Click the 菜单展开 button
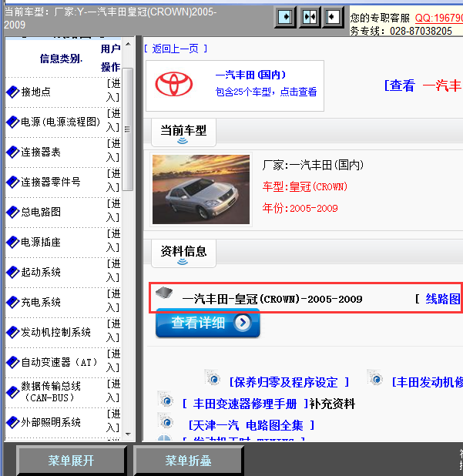Screen dimensions: 463x476 coord(71,461)
